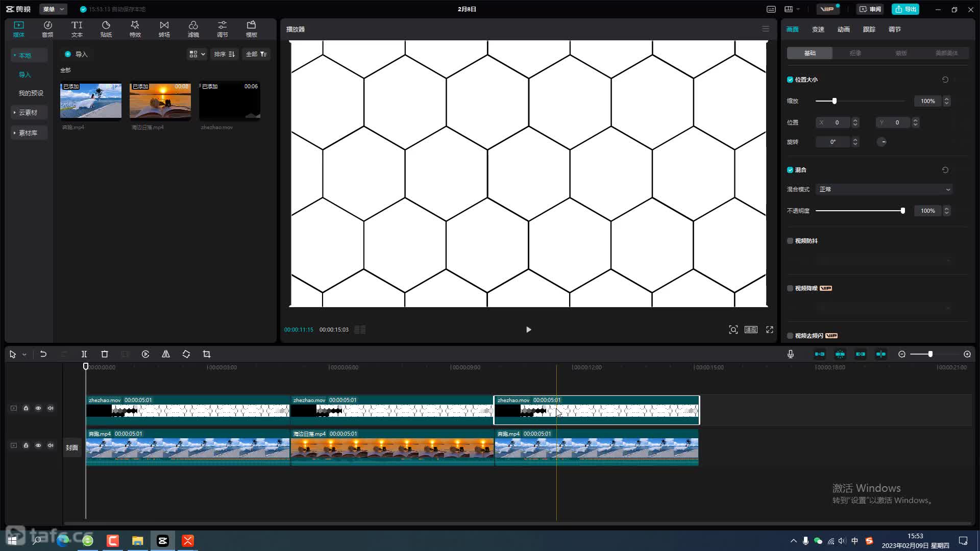Zoom out the timeline with minus icon
Viewport: 980px width, 551px height.
coord(902,354)
